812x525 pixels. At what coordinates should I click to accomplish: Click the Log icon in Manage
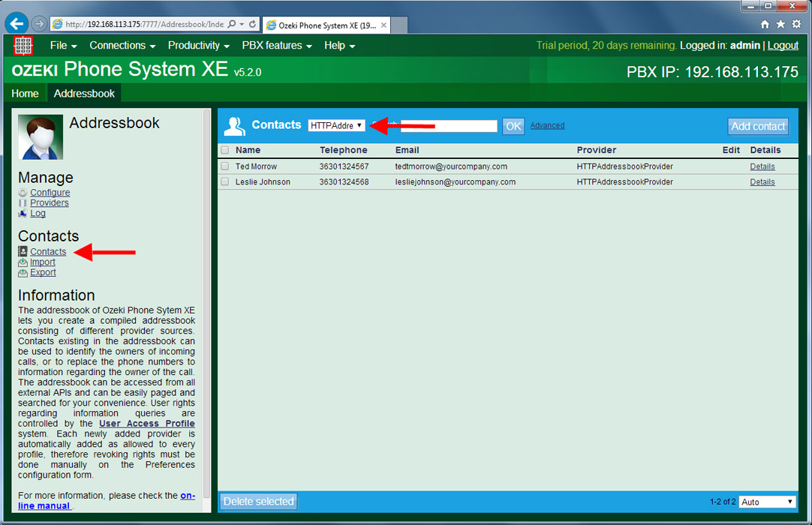pyautogui.click(x=23, y=213)
